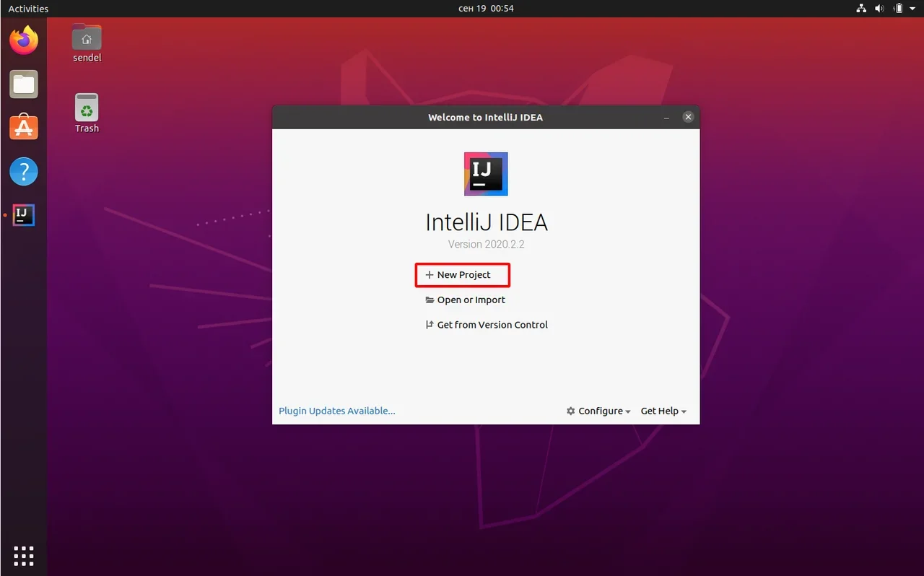
Task: Expand the Configure dropdown
Action: (598, 411)
